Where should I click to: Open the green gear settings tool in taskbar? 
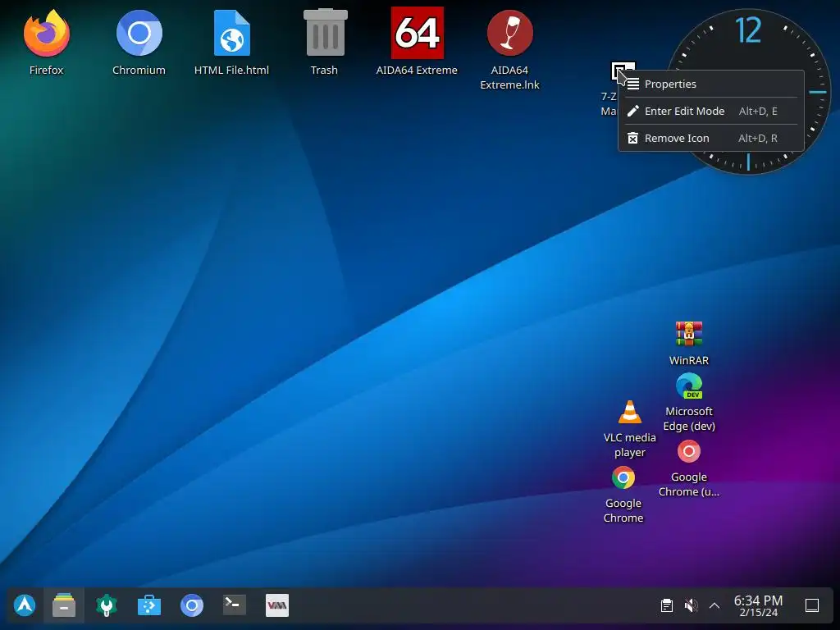107,605
